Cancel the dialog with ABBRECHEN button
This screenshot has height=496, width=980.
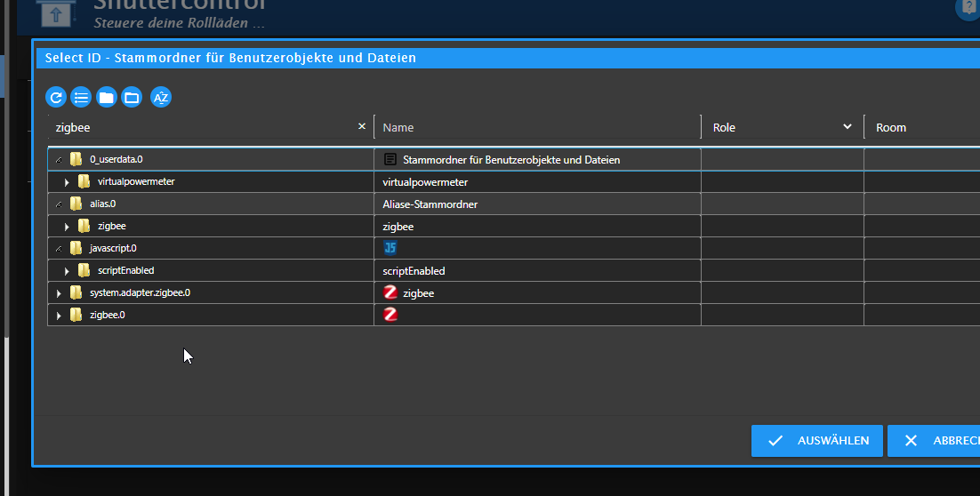click(934, 441)
